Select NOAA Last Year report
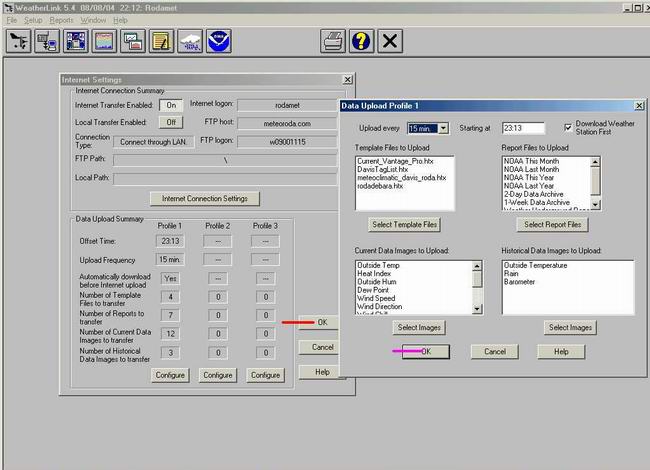Screen dimensions: 650x470 click(529, 186)
